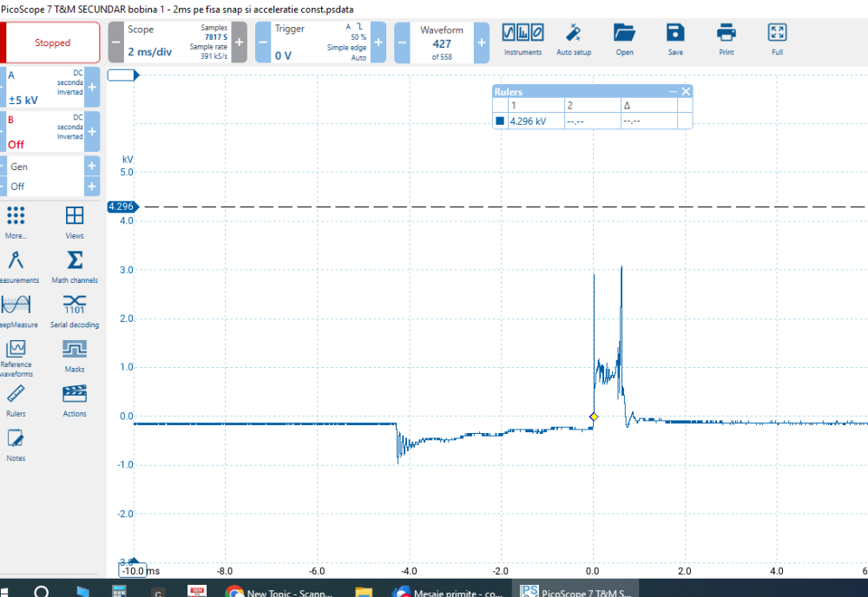Screen dimensions: 868x597
Task: Open the Views layout tool
Action: [75, 222]
